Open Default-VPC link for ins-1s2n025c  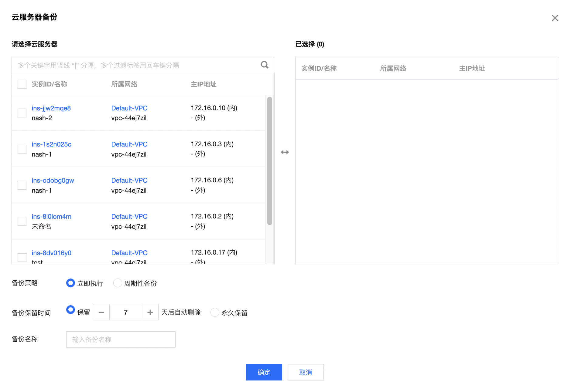129,144
